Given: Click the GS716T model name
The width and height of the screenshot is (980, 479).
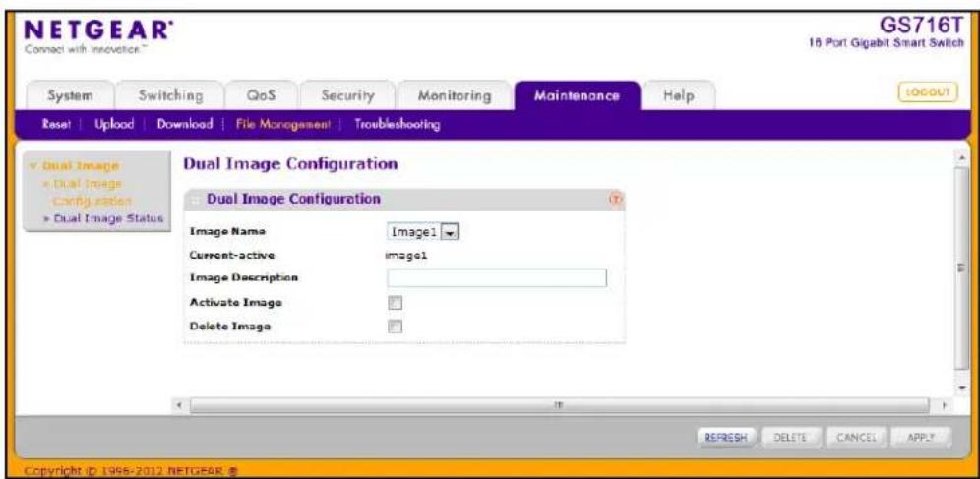Looking at the screenshot, I should click(x=920, y=27).
